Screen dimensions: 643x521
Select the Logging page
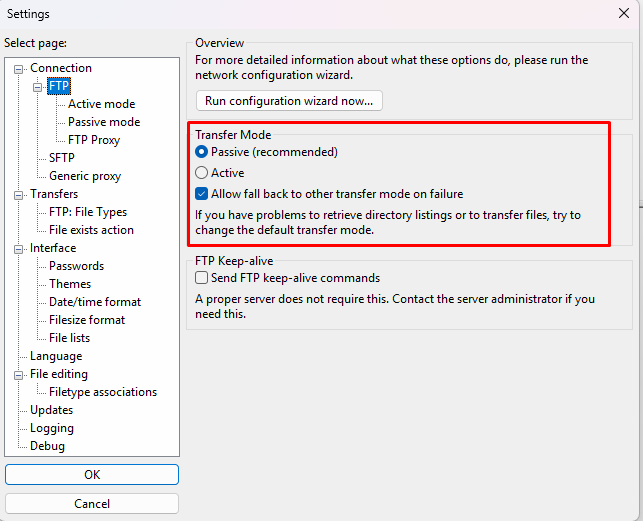point(52,428)
